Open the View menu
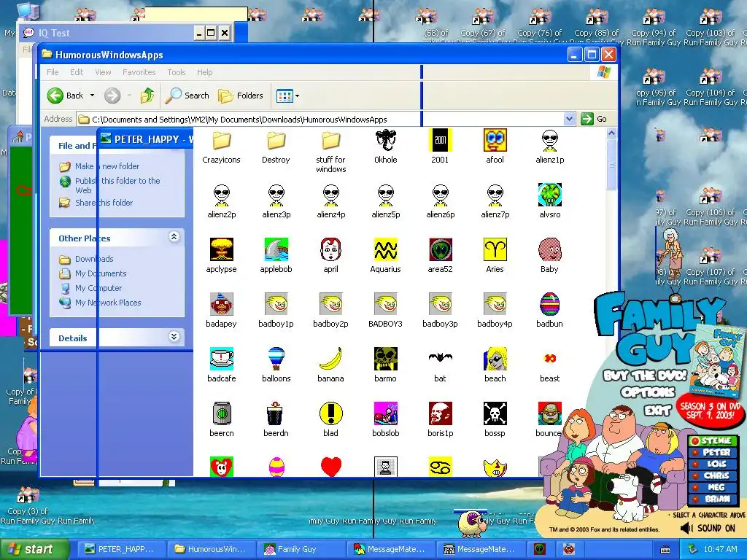 click(x=103, y=72)
